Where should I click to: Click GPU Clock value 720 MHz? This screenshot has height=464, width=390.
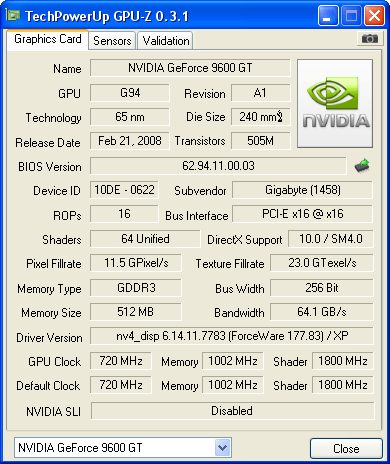(121, 361)
